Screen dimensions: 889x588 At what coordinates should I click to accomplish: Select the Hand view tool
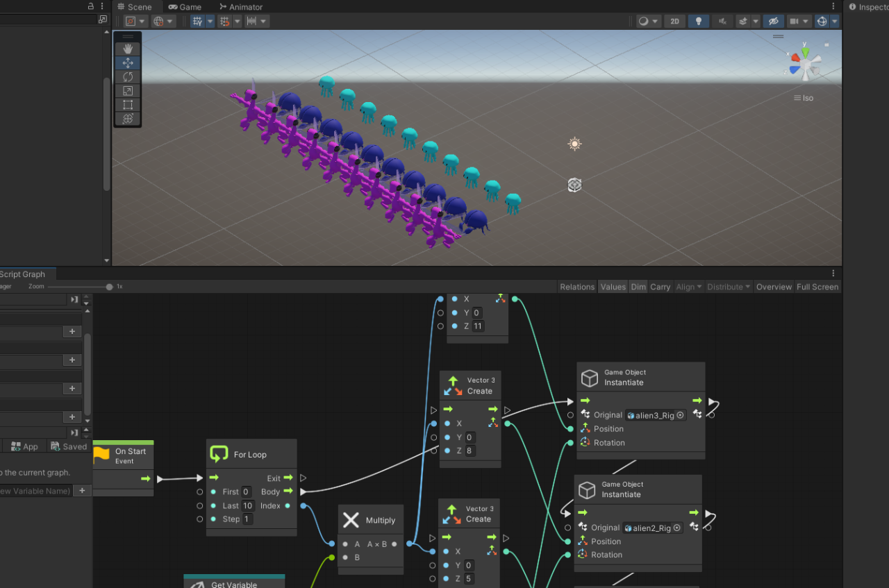[x=128, y=49]
